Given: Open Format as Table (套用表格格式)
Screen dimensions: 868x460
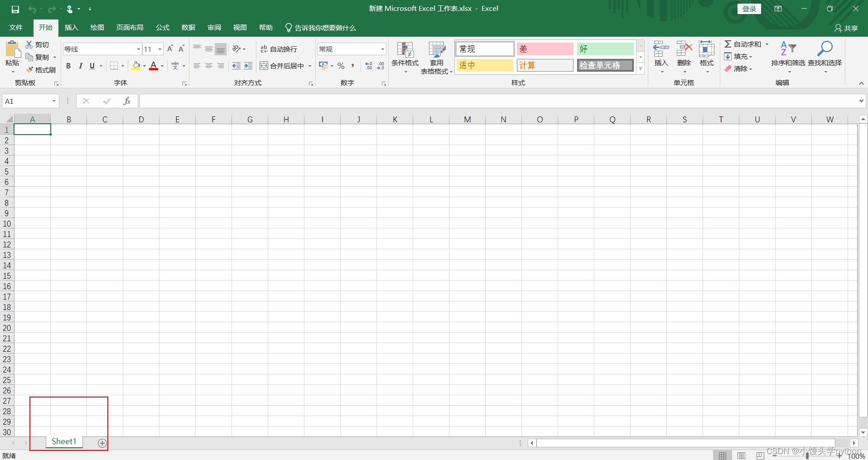Looking at the screenshot, I should (437, 58).
